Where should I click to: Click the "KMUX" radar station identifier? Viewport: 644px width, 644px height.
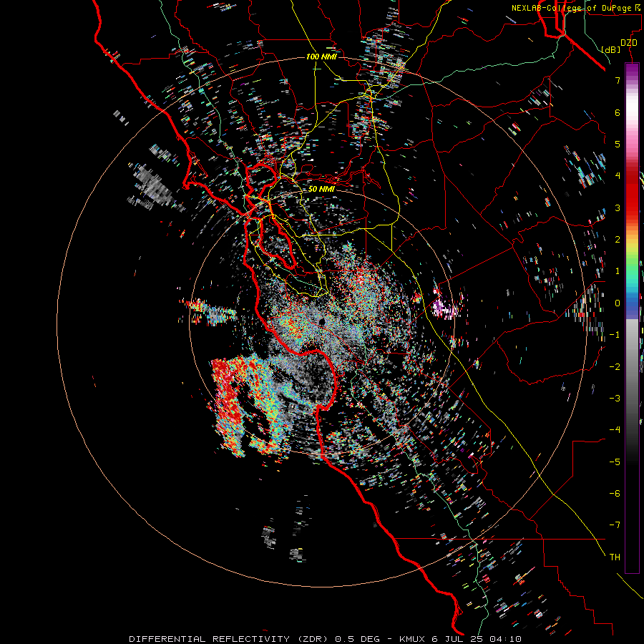tap(411, 639)
